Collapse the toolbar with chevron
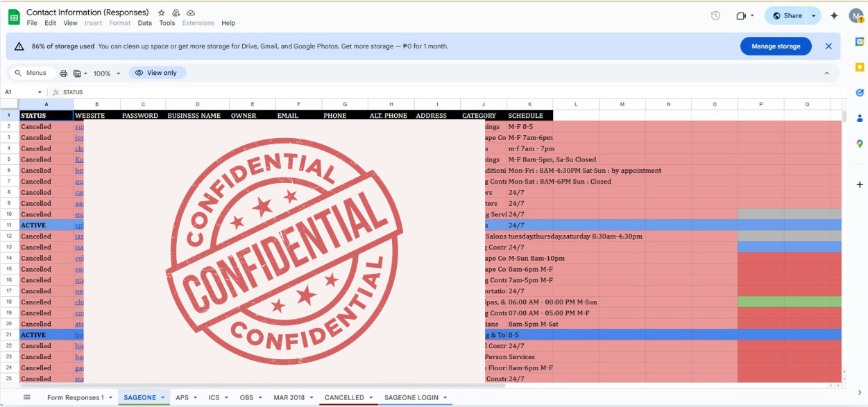Image resolution: width=868 pixels, height=407 pixels. 826,73
